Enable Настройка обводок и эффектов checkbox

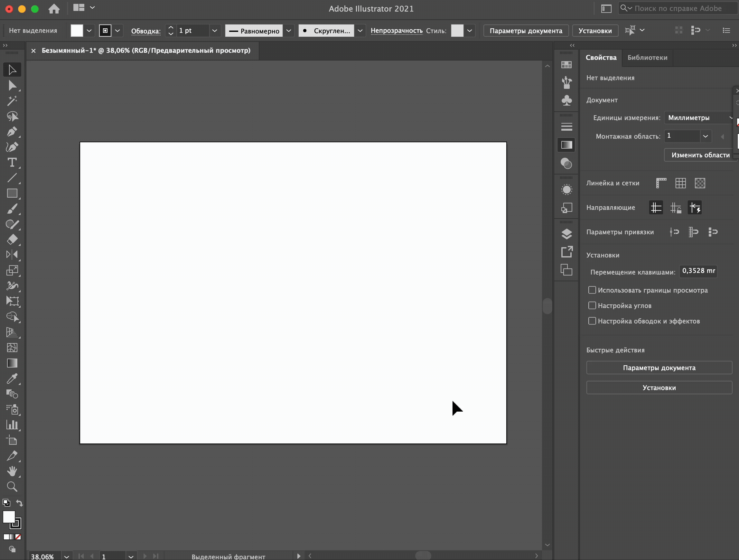(592, 321)
